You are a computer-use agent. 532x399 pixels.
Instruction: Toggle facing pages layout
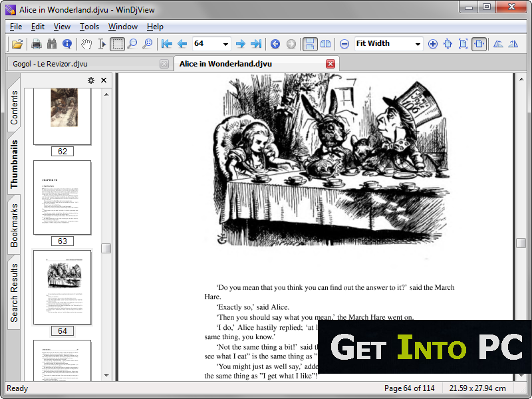(325, 44)
